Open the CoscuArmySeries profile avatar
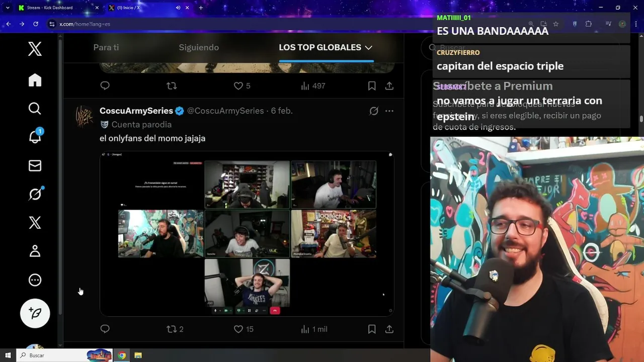This screenshot has height=362, width=644. [84, 116]
